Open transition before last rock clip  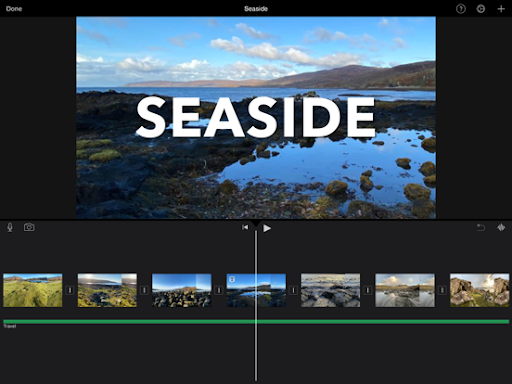[442, 290]
